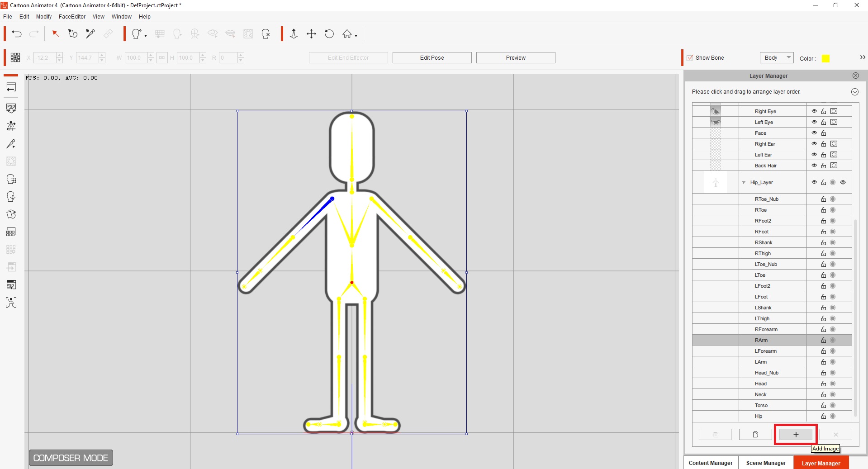Click Back to Stage icon in sidebar
The image size is (868, 469).
[x=11, y=87]
